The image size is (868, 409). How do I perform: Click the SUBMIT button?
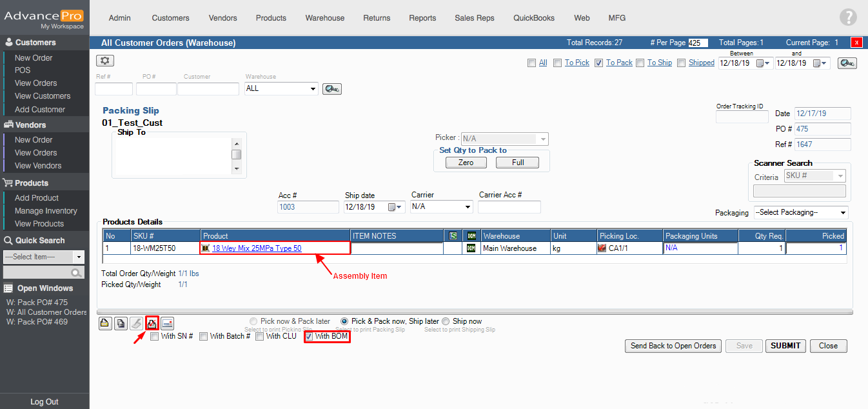click(x=785, y=346)
